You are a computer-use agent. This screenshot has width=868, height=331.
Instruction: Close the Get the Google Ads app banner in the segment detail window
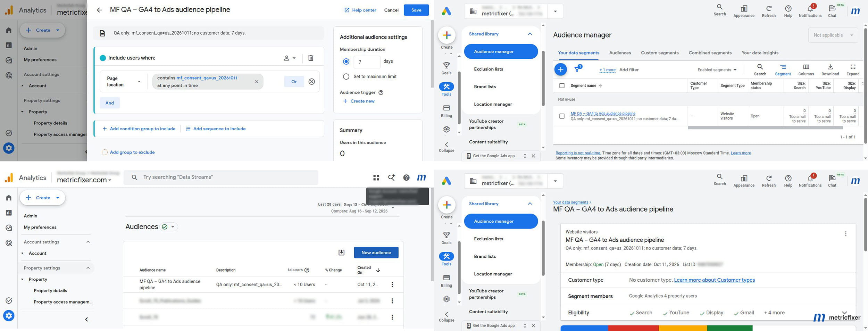[533, 325]
